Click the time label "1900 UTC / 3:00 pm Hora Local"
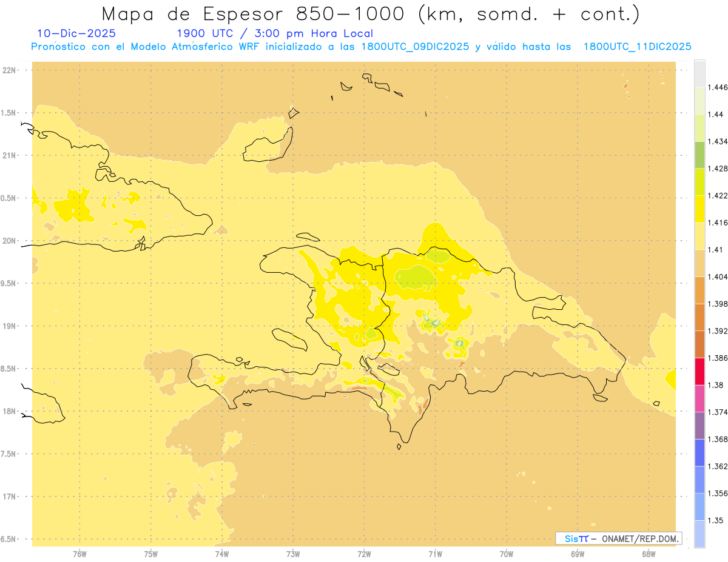This screenshot has height=562, width=728. click(275, 33)
